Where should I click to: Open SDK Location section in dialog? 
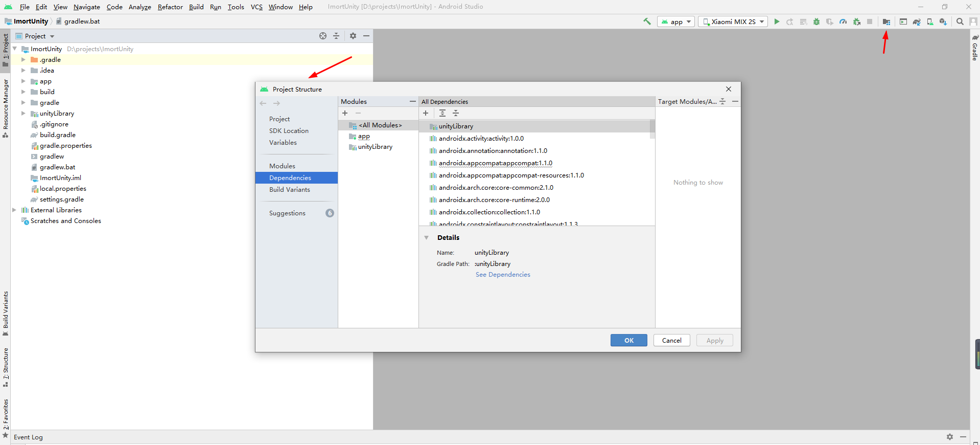[289, 131]
